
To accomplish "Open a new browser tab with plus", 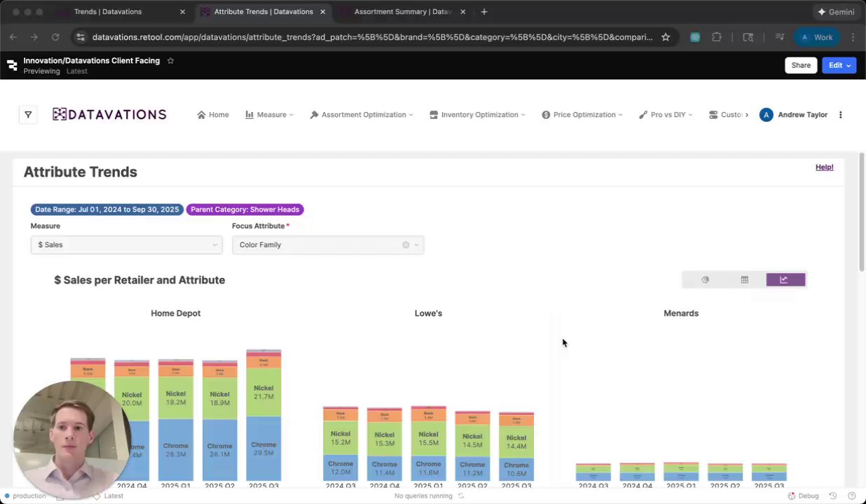I will (484, 12).
